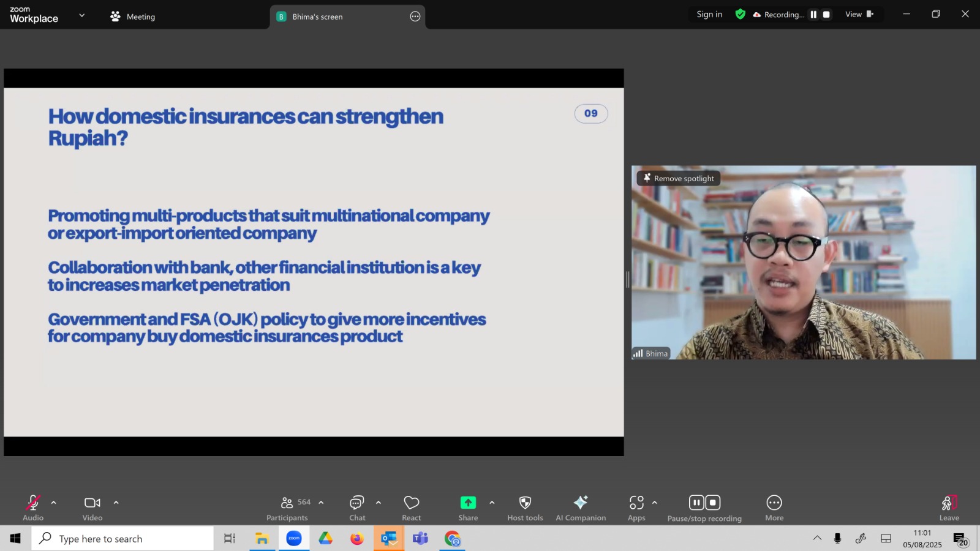Open the Zoom Workplace dropdown chevron
Screen dimensions: 980x551
click(82, 15)
